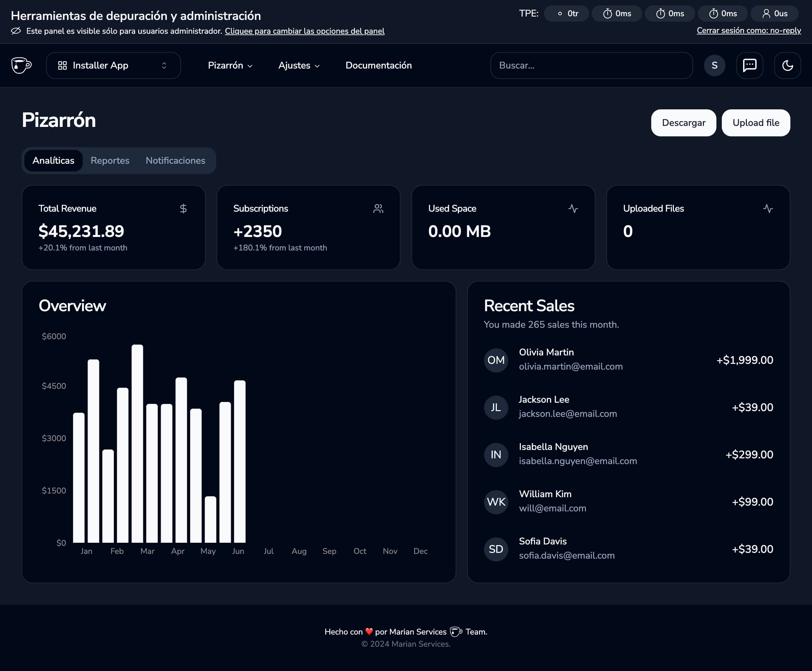The width and height of the screenshot is (812, 671).
Task: Click the Overview heading
Action: 72,305
